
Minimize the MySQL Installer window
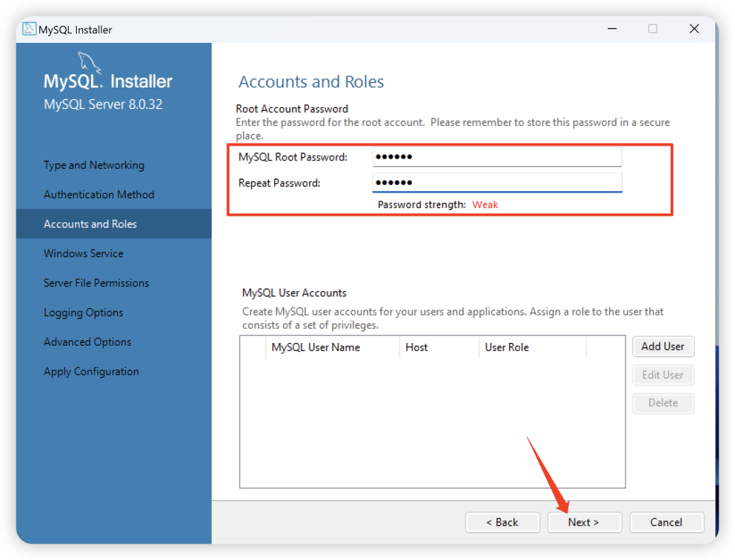point(612,29)
